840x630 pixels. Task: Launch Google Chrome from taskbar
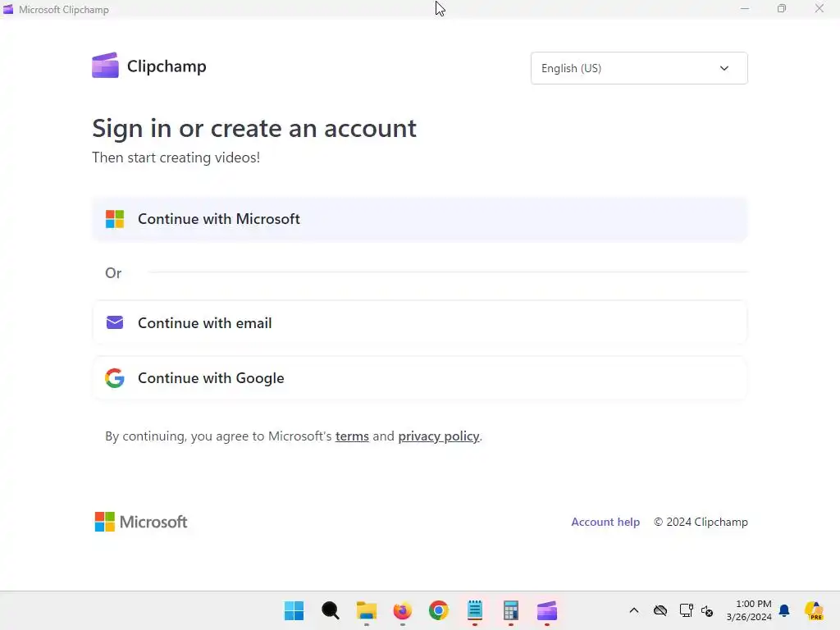438,610
